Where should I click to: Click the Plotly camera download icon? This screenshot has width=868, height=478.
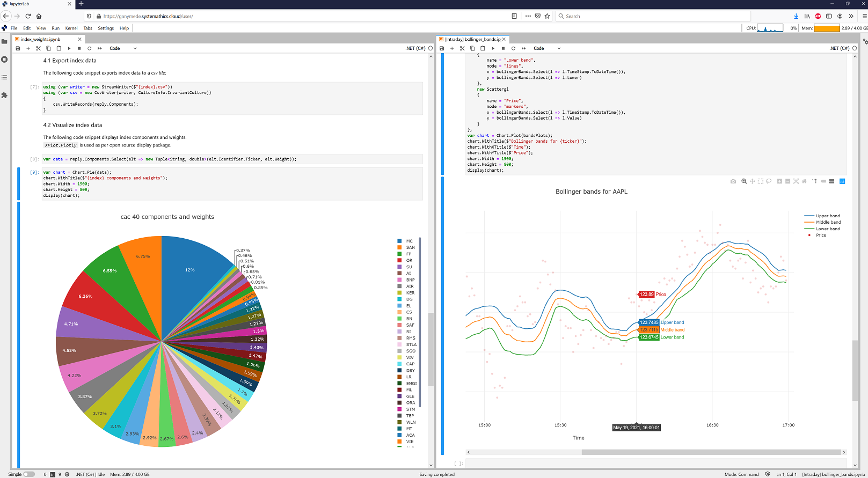pos(733,181)
